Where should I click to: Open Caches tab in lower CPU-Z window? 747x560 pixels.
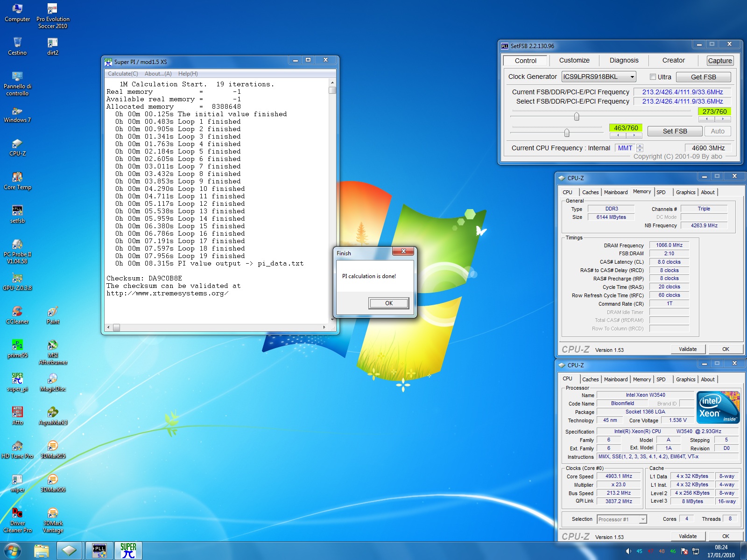(x=590, y=379)
